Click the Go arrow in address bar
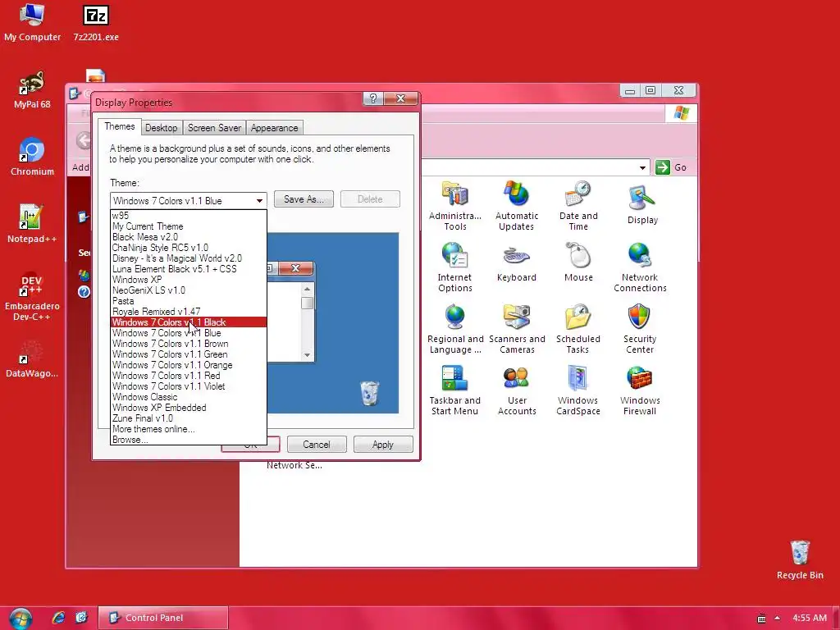Screen dimensions: 840x630 click(x=663, y=167)
